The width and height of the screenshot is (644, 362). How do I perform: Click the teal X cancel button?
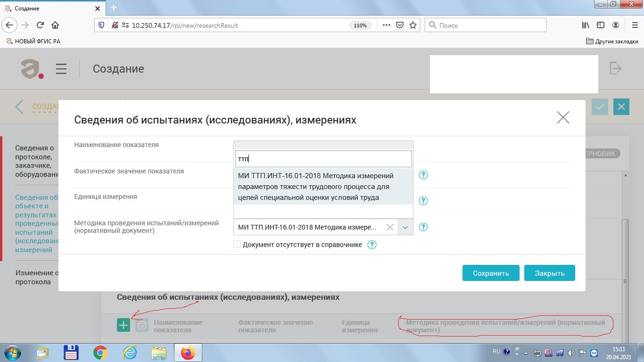click(x=621, y=107)
